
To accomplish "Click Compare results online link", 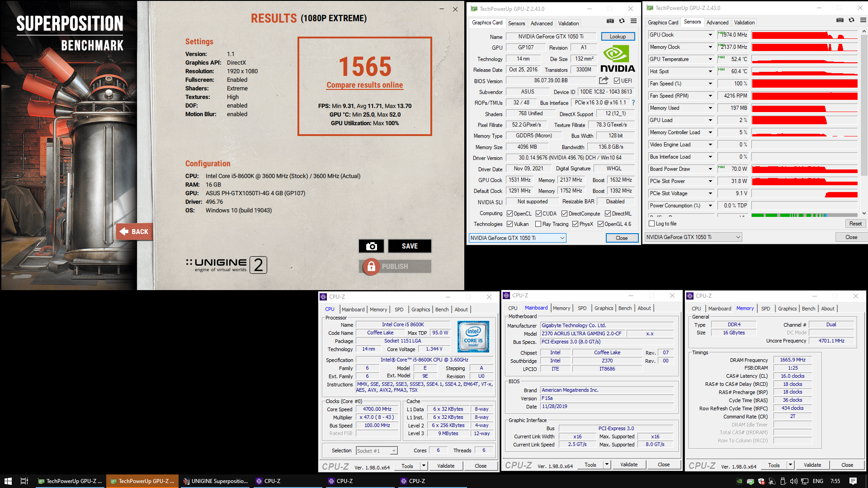I will (364, 85).
